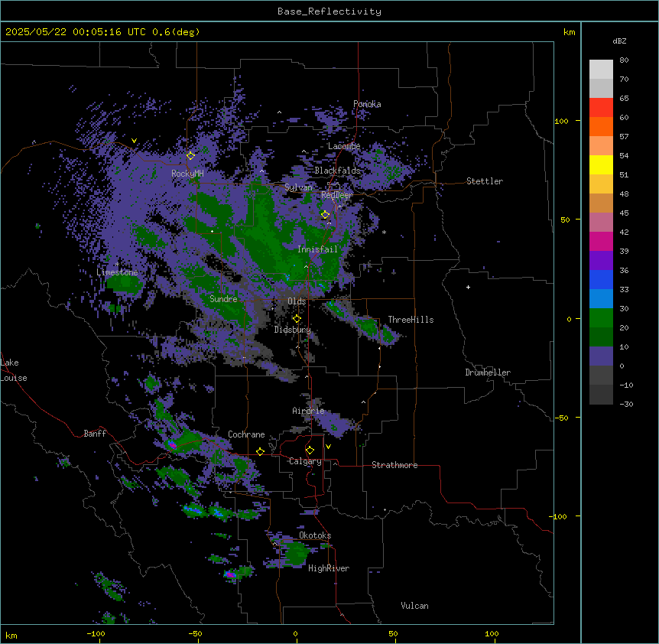Click the Base_Reflectivity title text
The height and width of the screenshot is (644, 659).
pos(329,11)
